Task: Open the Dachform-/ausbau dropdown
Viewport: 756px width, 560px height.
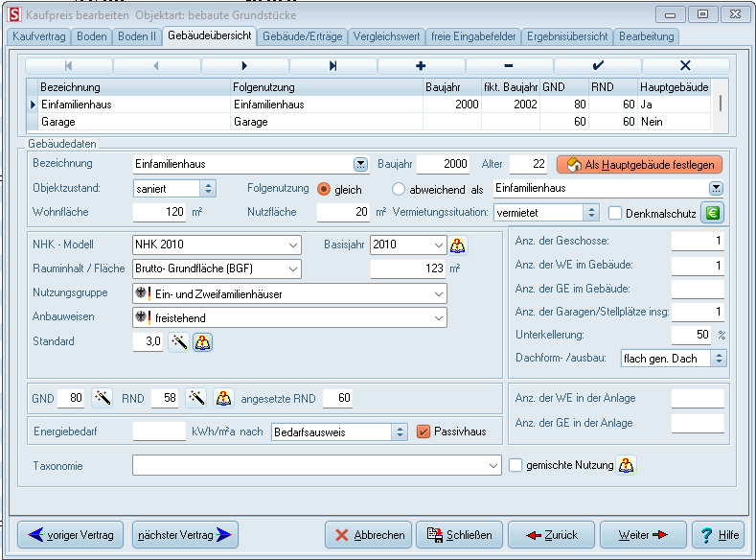Action: tap(719, 359)
